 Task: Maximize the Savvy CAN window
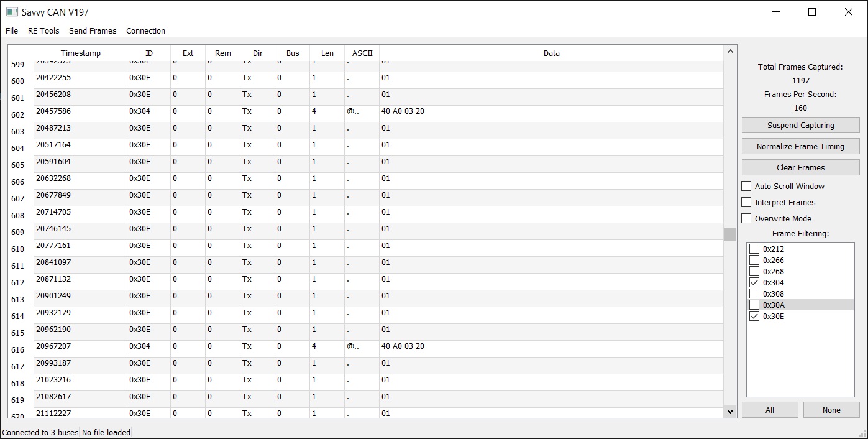tap(811, 12)
